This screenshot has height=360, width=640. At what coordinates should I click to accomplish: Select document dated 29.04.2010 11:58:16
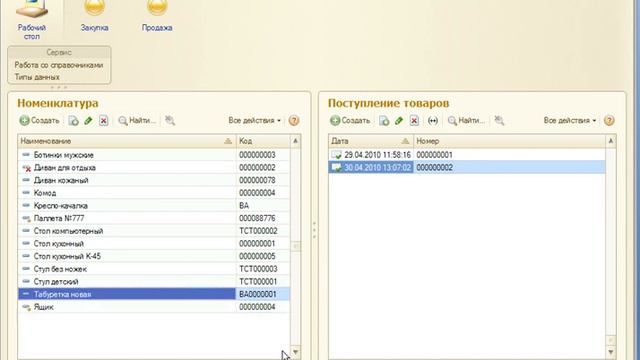[x=467, y=155]
